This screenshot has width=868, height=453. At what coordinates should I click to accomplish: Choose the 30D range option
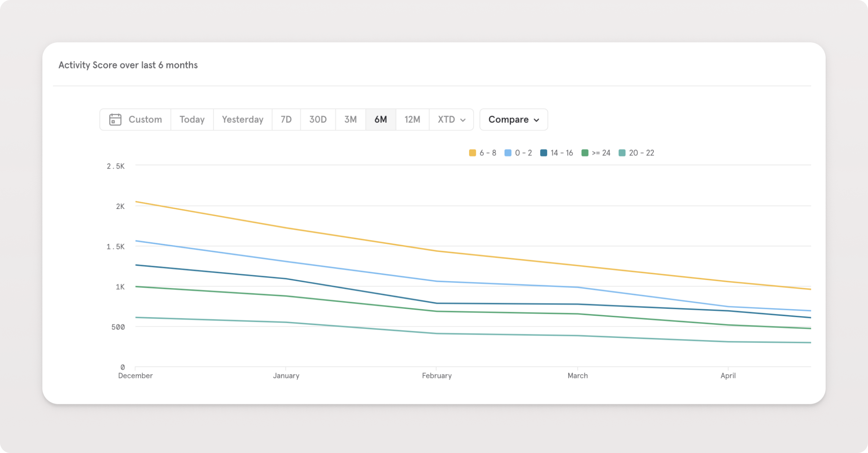point(318,120)
